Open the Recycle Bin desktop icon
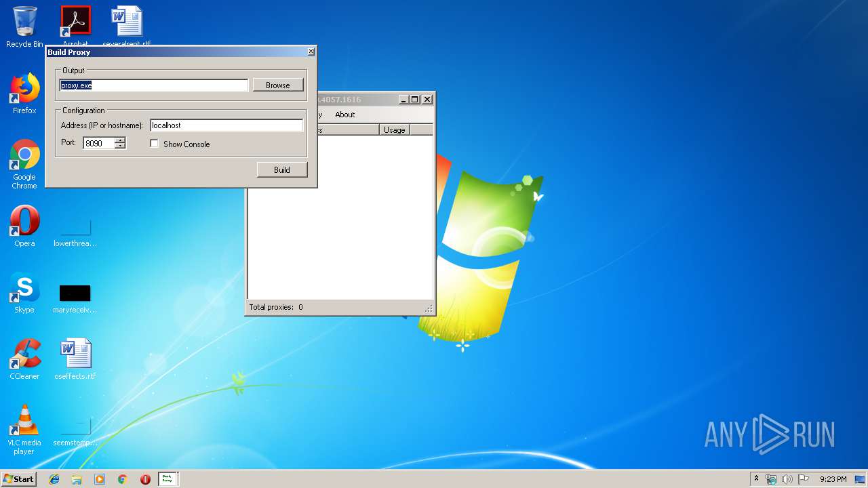Image resolution: width=868 pixels, height=488 pixels. (x=24, y=27)
